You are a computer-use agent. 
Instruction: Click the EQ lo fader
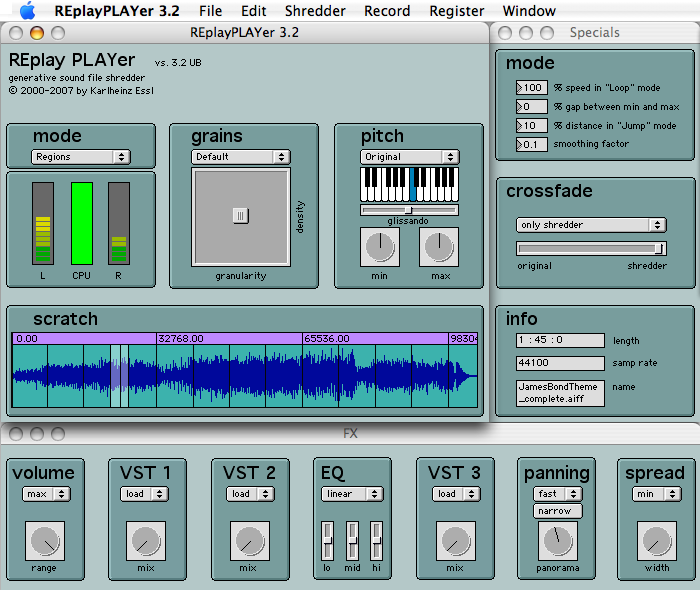327,540
